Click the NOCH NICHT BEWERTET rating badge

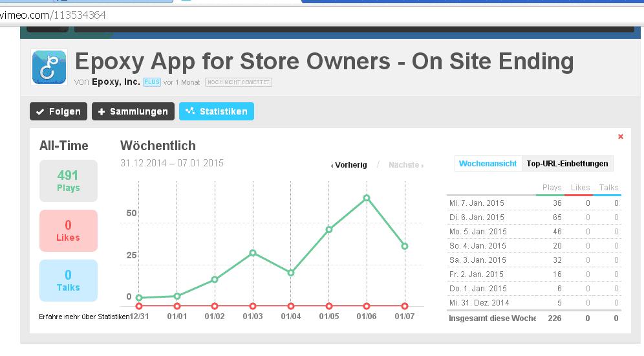(239, 82)
